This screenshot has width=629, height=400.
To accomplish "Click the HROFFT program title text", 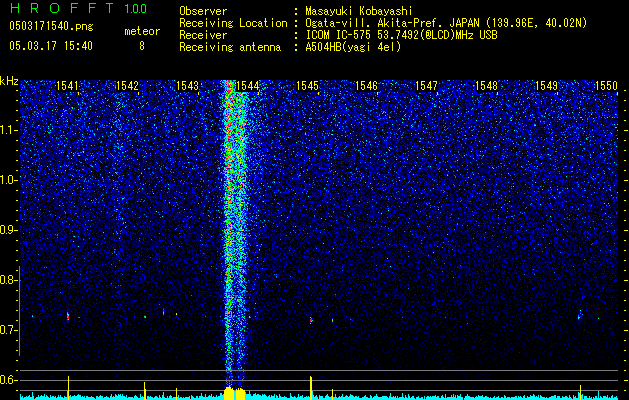I will pos(62,8).
